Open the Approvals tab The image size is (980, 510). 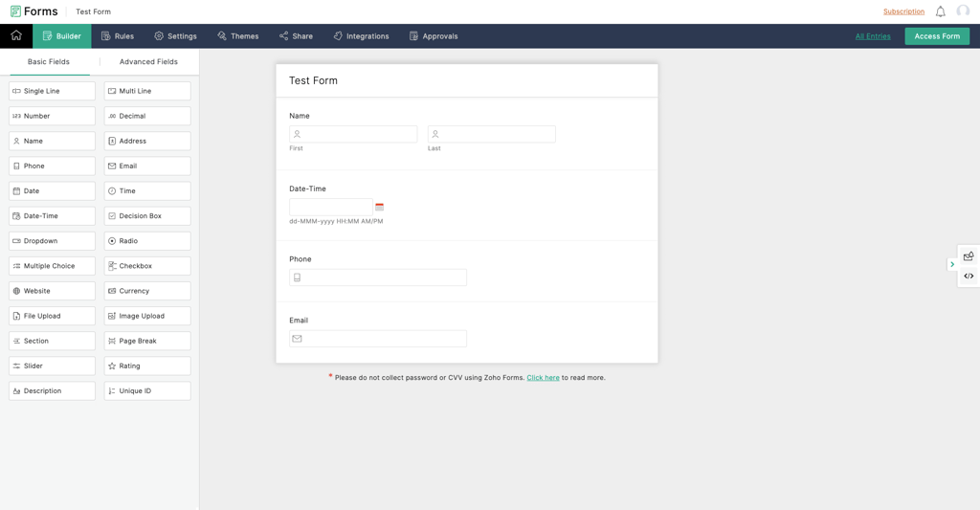pos(434,36)
